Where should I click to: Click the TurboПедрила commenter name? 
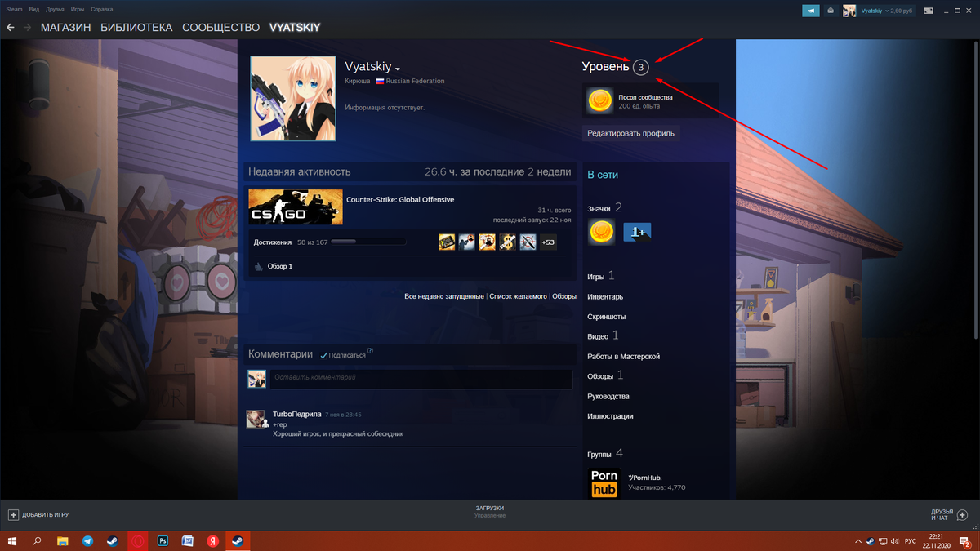point(297,414)
